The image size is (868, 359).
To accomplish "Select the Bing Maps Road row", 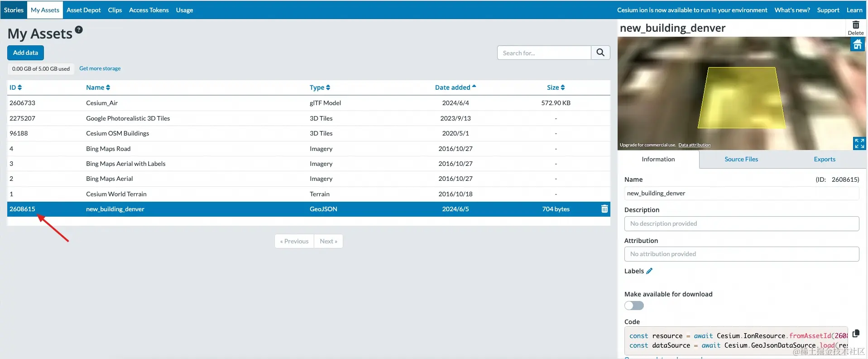I will (x=309, y=149).
